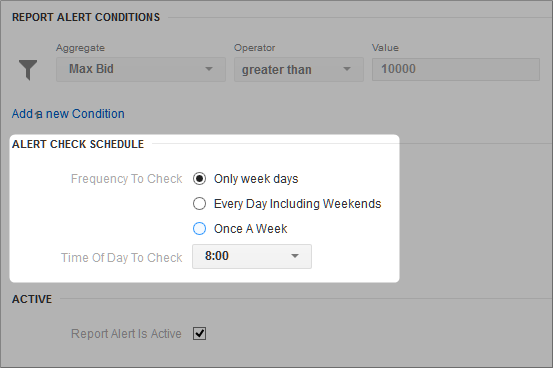Click the Aggregate dropdown arrow
553x368 pixels.
point(209,69)
